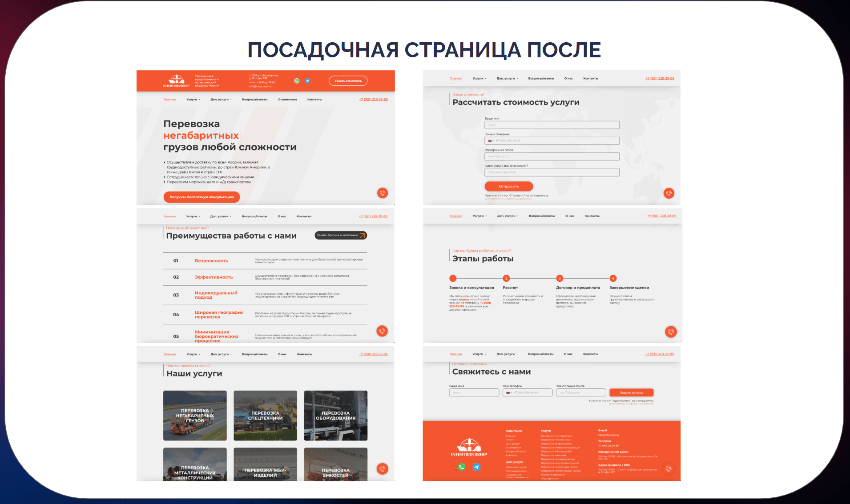Viewport: 850px width, 504px height.
Task: Submit the form with the Отправить button
Action: [x=508, y=186]
